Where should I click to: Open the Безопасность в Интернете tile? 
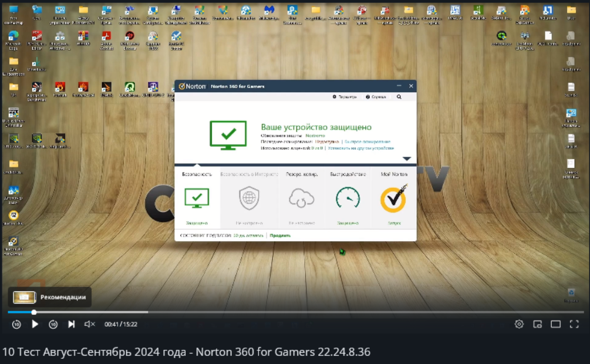[x=249, y=198]
